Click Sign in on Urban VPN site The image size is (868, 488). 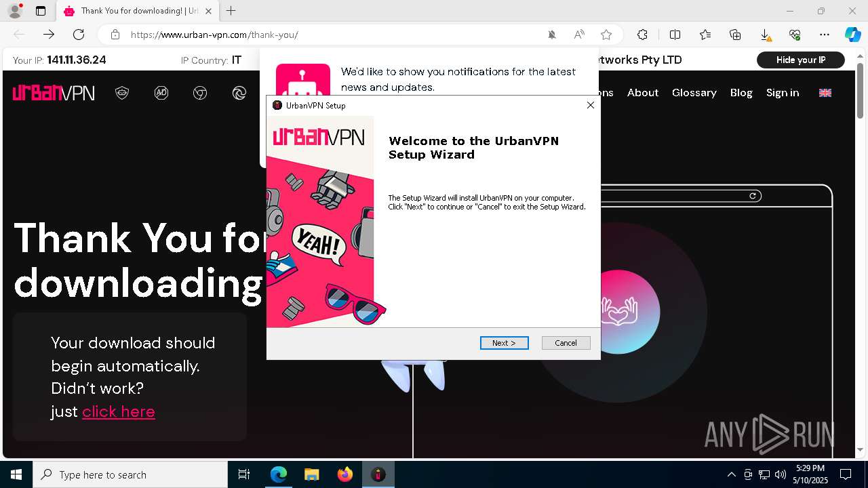click(x=783, y=93)
